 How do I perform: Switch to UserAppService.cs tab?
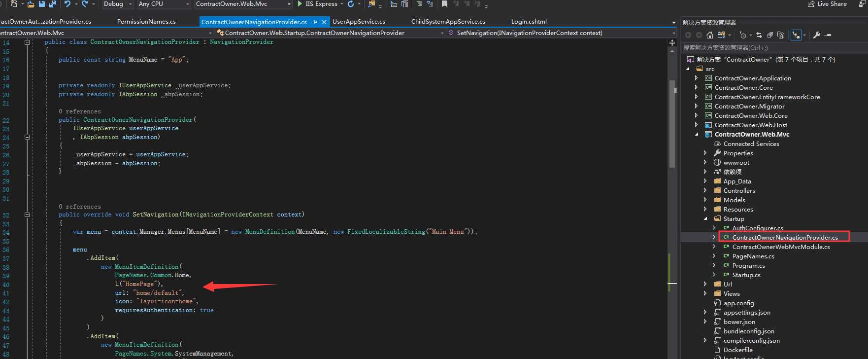(x=359, y=22)
